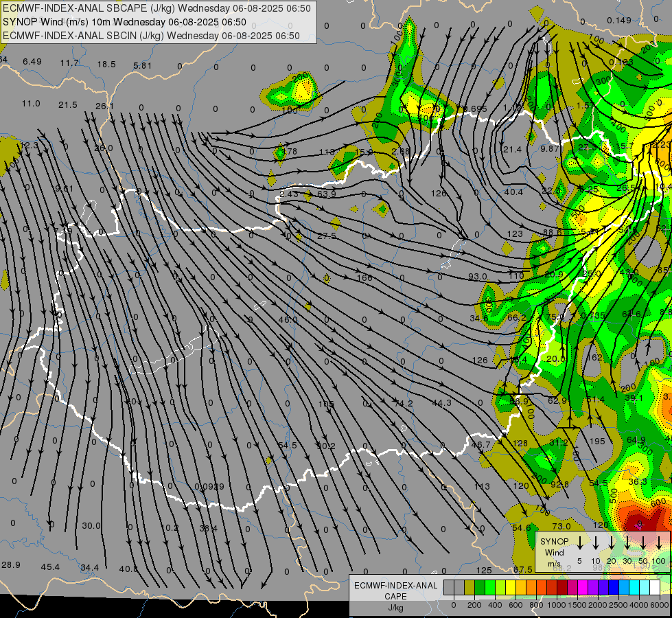Click the map value 18.5
672x618 pixels.
(106, 65)
